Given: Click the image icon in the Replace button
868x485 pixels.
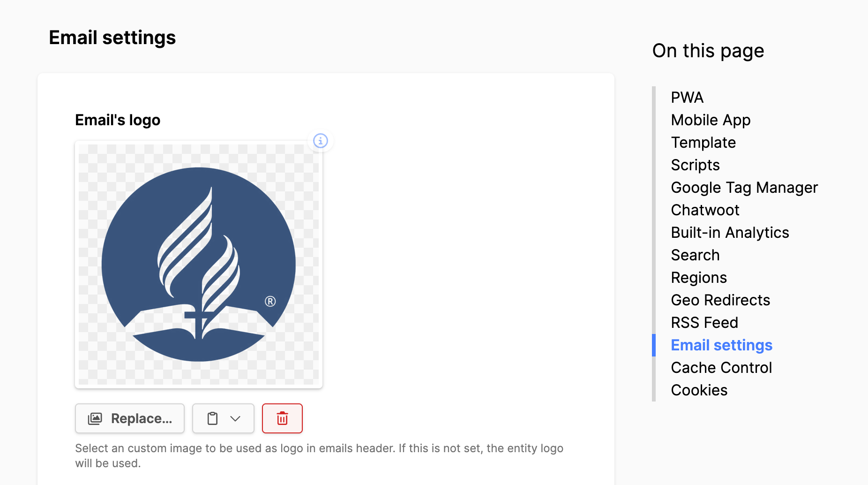Looking at the screenshot, I should pos(95,418).
